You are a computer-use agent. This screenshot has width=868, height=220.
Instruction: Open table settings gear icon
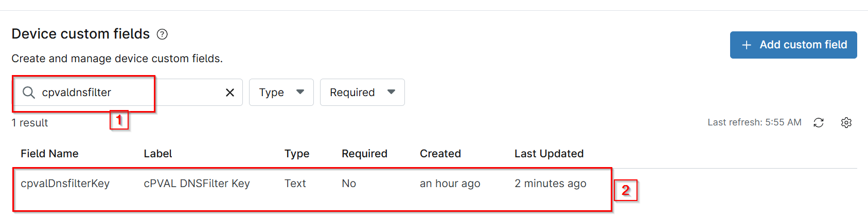[846, 122]
